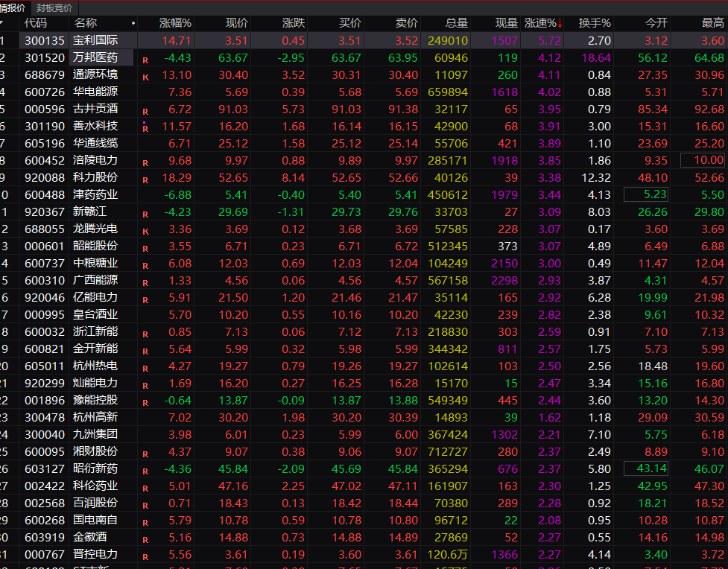Click 涨速% value 5.72
Viewport: 728px width, 569px height.
[550, 40]
